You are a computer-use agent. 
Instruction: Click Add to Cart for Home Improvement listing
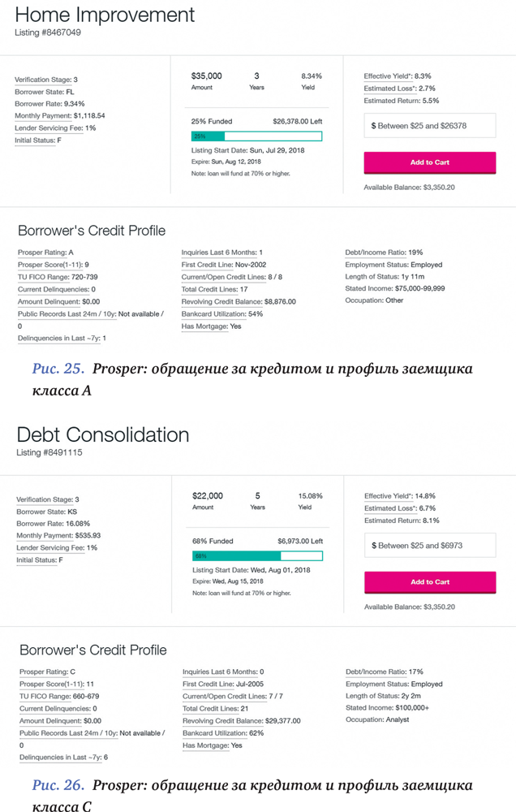(429, 162)
